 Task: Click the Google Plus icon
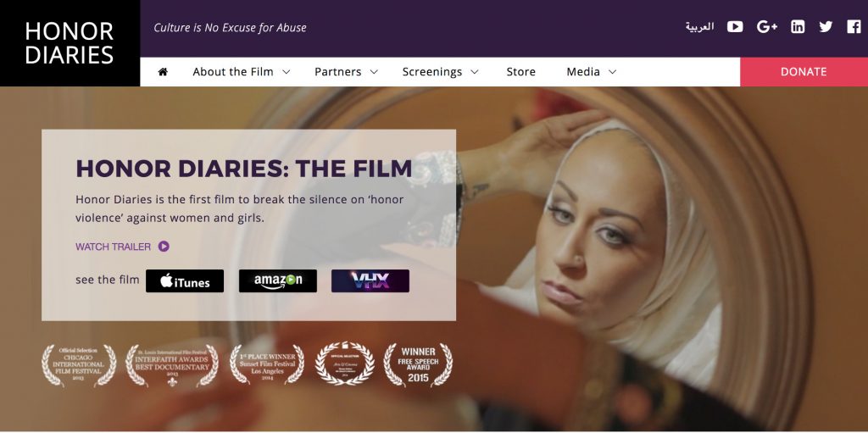(x=766, y=26)
